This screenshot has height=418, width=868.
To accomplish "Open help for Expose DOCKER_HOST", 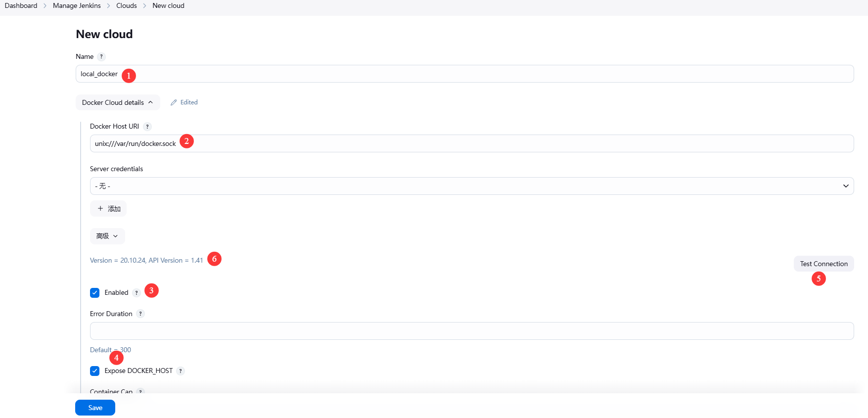I will click(x=181, y=371).
